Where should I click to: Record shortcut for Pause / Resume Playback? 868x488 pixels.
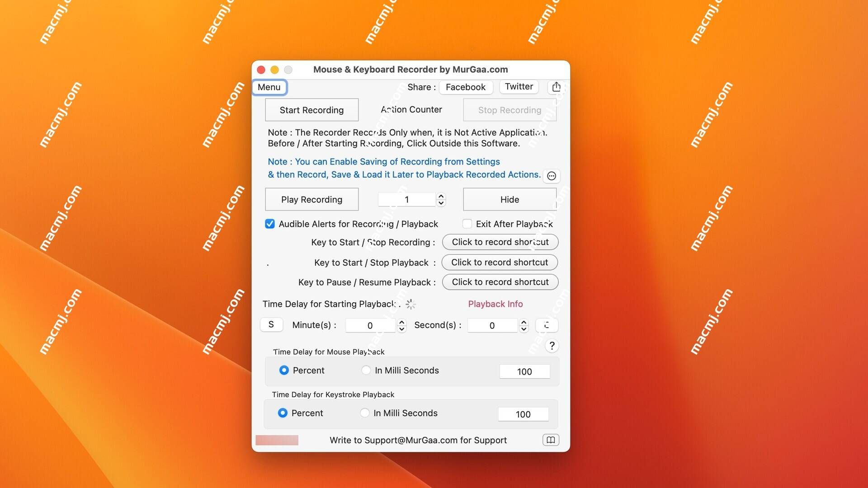[x=500, y=282]
